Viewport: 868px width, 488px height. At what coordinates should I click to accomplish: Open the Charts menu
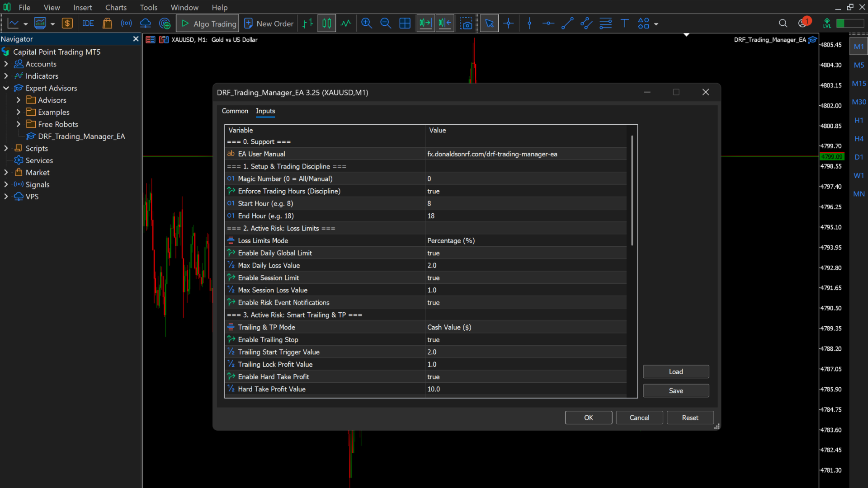click(x=116, y=7)
